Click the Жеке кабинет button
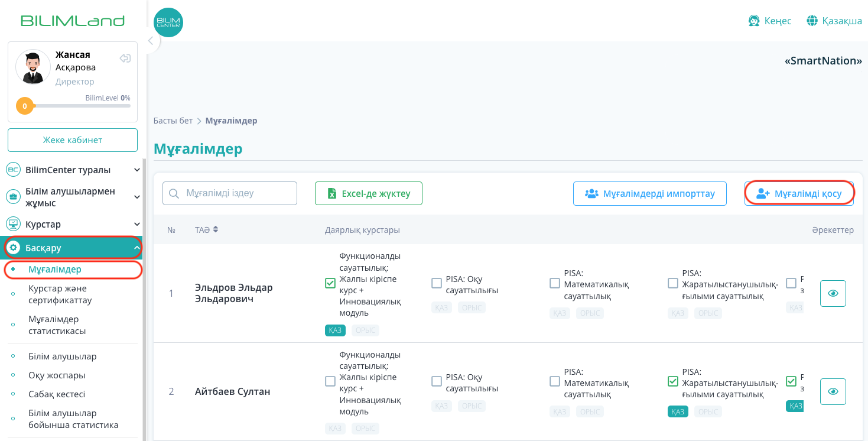Screen dimensions: 868x441 tap(73, 140)
